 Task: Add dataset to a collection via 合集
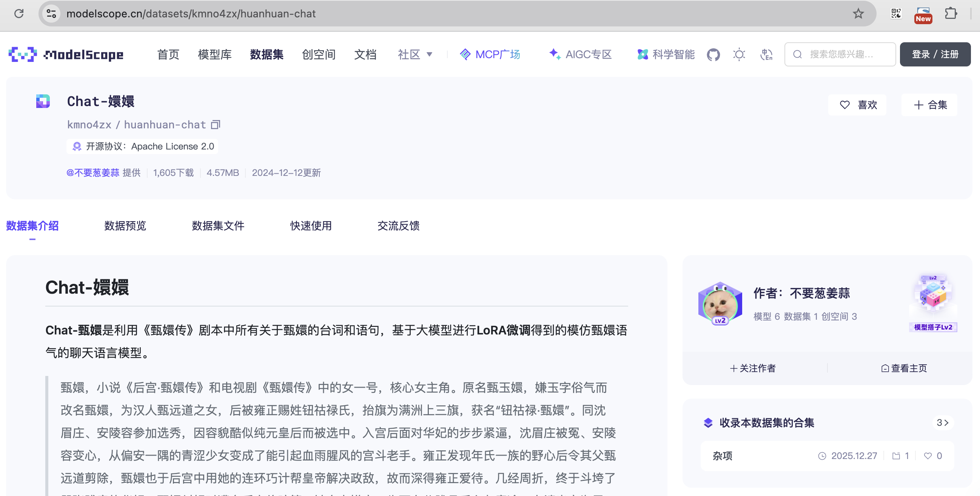pyautogui.click(x=929, y=105)
